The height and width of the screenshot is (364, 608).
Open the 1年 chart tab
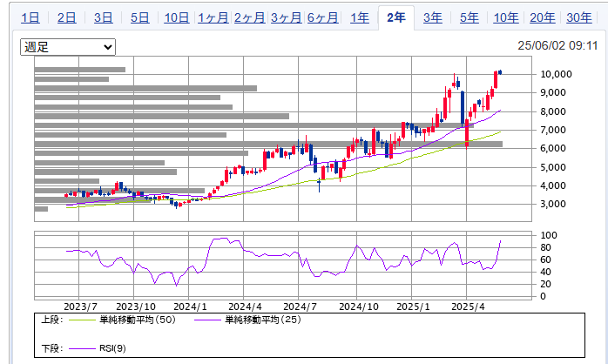(x=360, y=17)
